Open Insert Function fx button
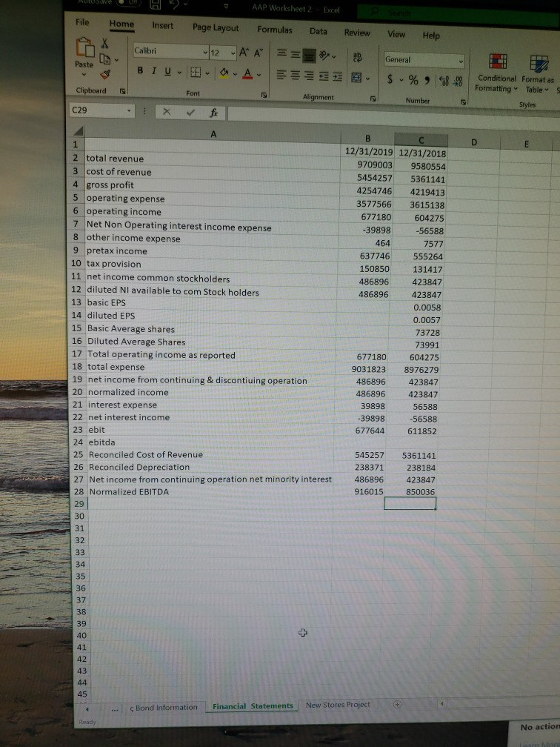The width and height of the screenshot is (560, 747). [x=214, y=113]
